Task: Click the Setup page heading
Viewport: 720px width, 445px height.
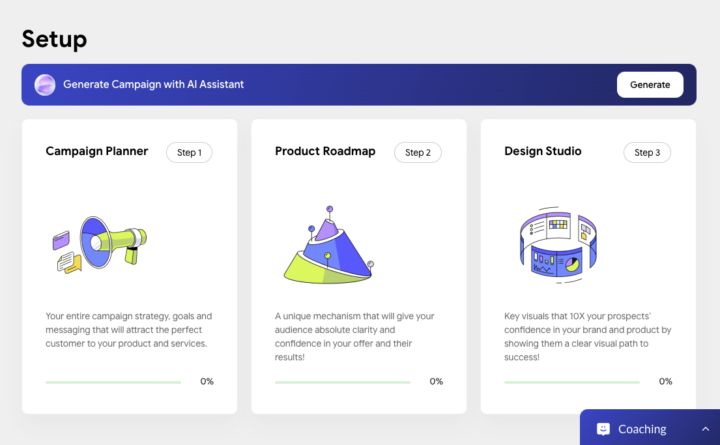Action: (x=54, y=39)
